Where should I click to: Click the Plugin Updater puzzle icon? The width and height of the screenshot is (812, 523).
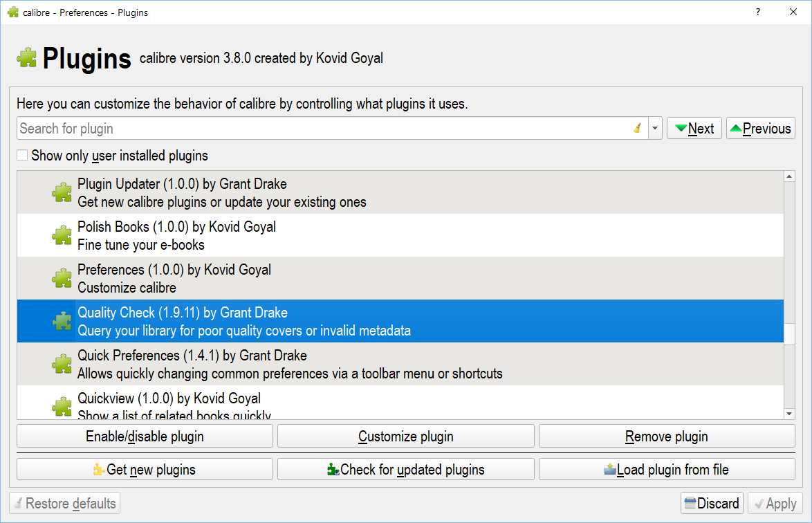click(x=62, y=193)
